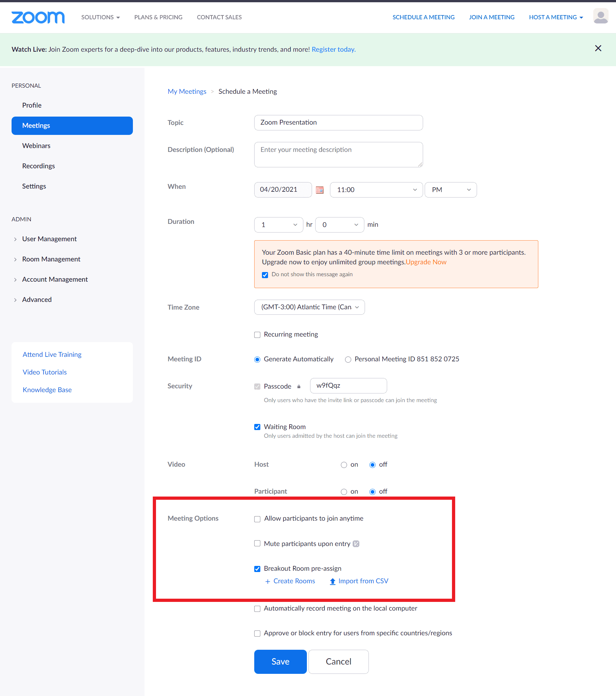Click the passcode lock icon
Viewport: 616px width, 696px height.
[x=299, y=386]
